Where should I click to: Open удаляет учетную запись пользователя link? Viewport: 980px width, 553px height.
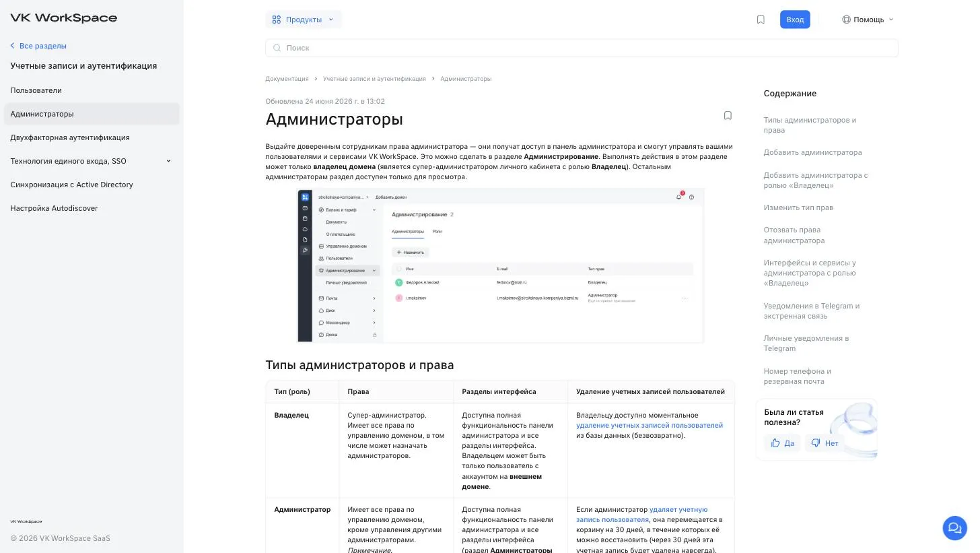click(641, 515)
